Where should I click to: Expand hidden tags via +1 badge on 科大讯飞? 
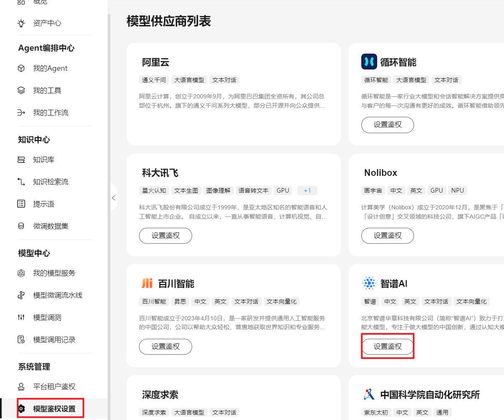(307, 191)
